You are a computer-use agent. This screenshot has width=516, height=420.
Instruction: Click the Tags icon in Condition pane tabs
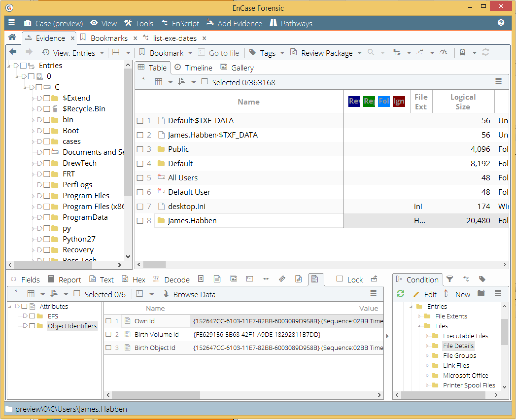(x=482, y=279)
